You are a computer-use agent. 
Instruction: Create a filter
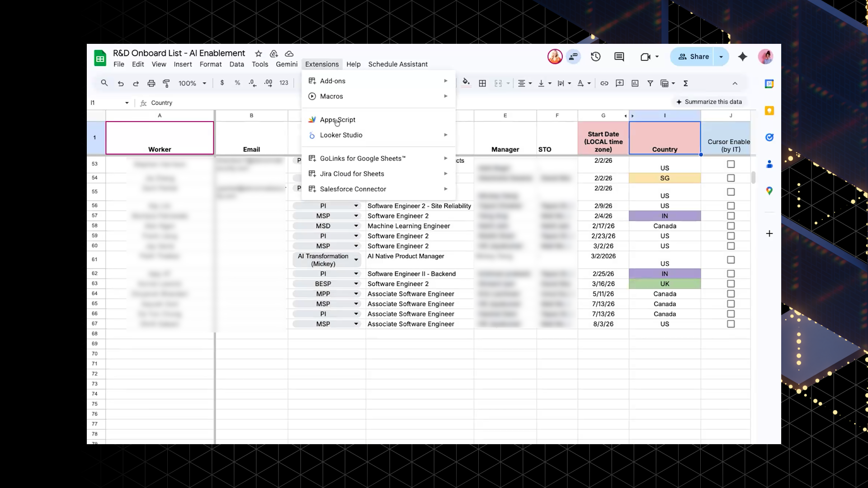[650, 83]
